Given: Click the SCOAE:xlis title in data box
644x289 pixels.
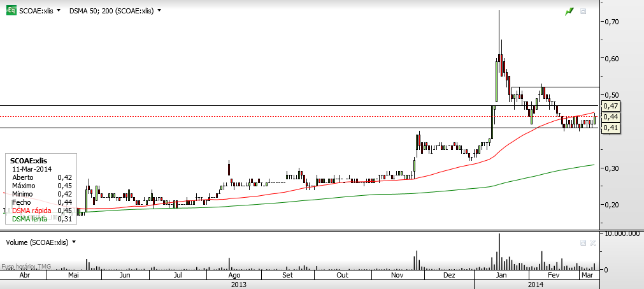Looking at the screenshot, I should (29, 161).
